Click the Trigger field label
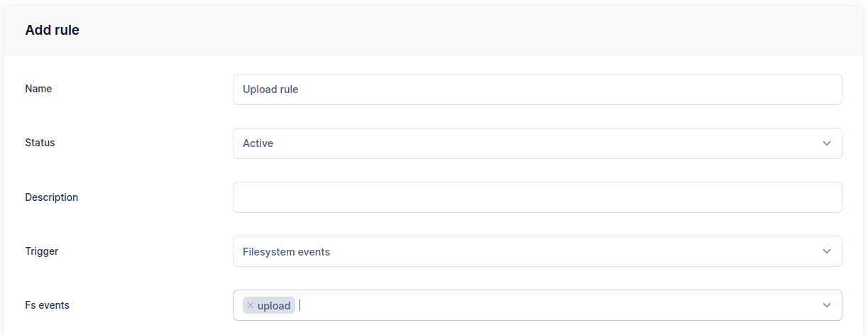868x335 pixels. tap(41, 251)
